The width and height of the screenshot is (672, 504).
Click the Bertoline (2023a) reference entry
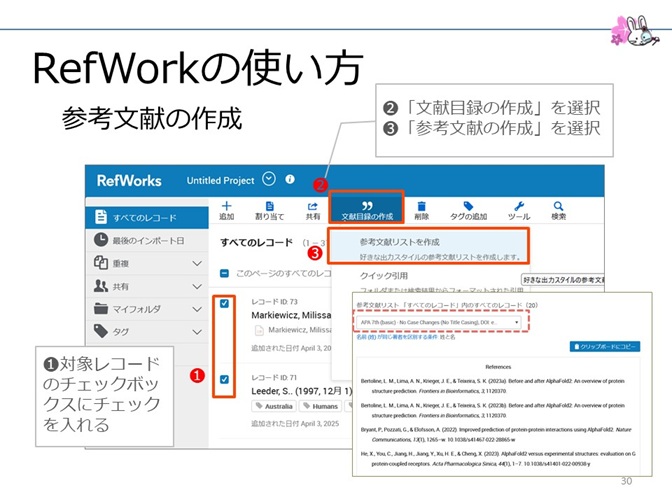(x=493, y=386)
